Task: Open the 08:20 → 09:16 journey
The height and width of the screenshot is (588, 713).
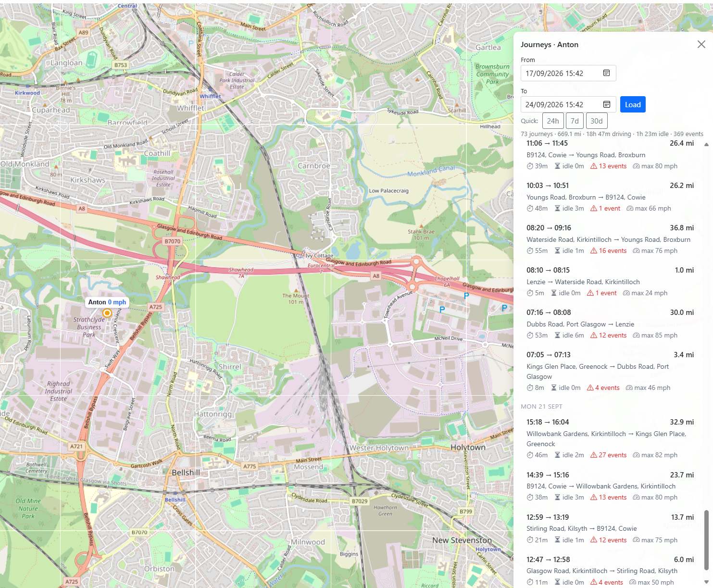Action: [x=610, y=239]
